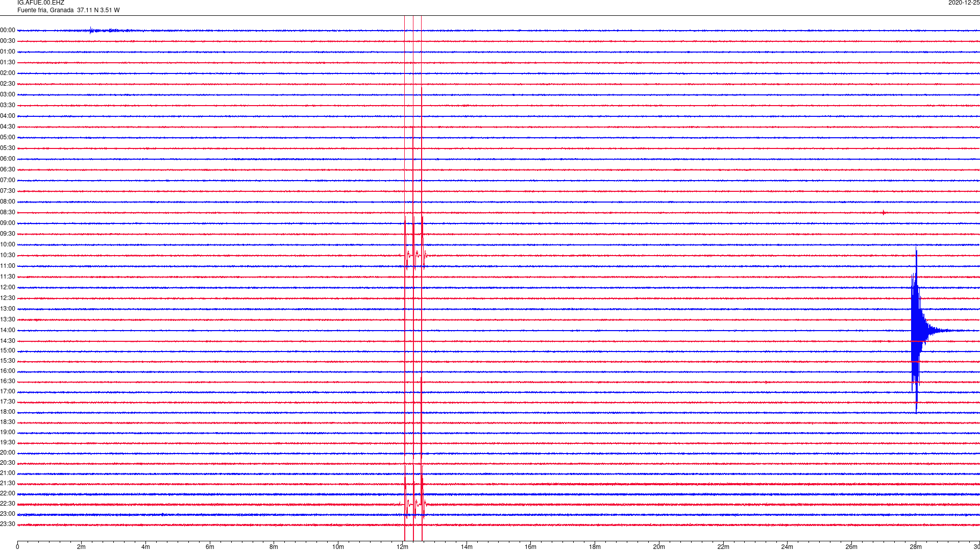Select the 03:30 time row label

(x=8, y=106)
